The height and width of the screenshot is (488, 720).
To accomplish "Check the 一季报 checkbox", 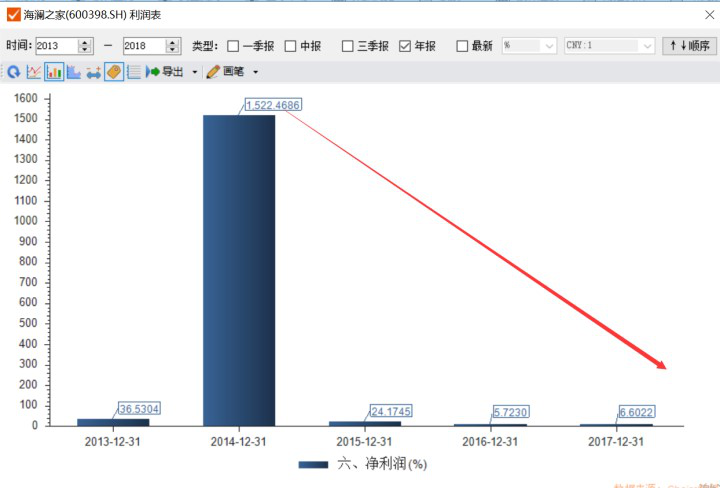I will 233,46.
